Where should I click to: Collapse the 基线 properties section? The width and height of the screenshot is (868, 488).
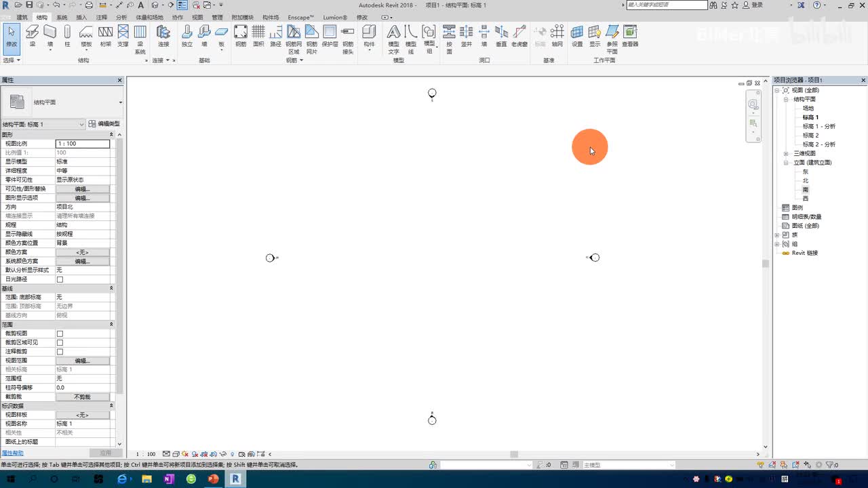coord(111,289)
